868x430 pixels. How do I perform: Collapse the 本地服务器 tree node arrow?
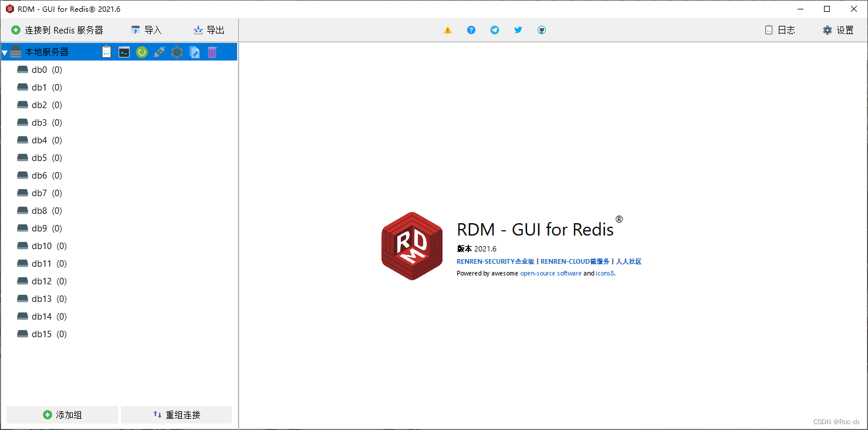pos(5,52)
